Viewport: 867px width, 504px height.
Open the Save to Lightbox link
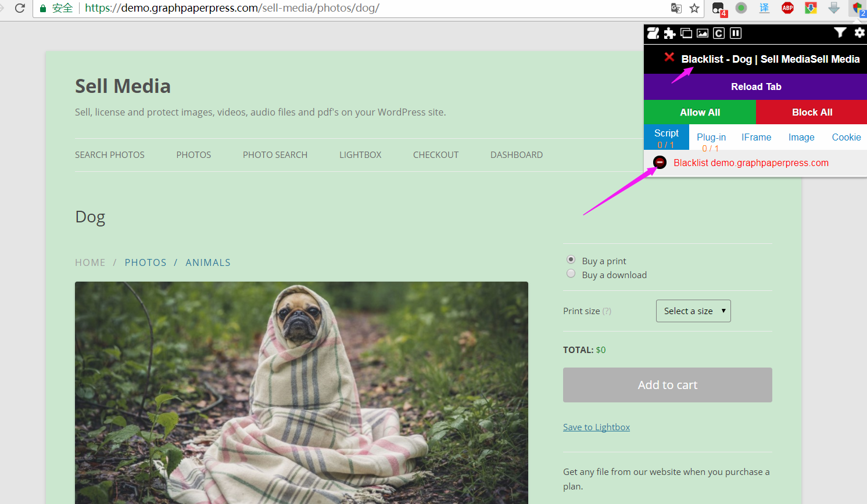[x=596, y=427]
